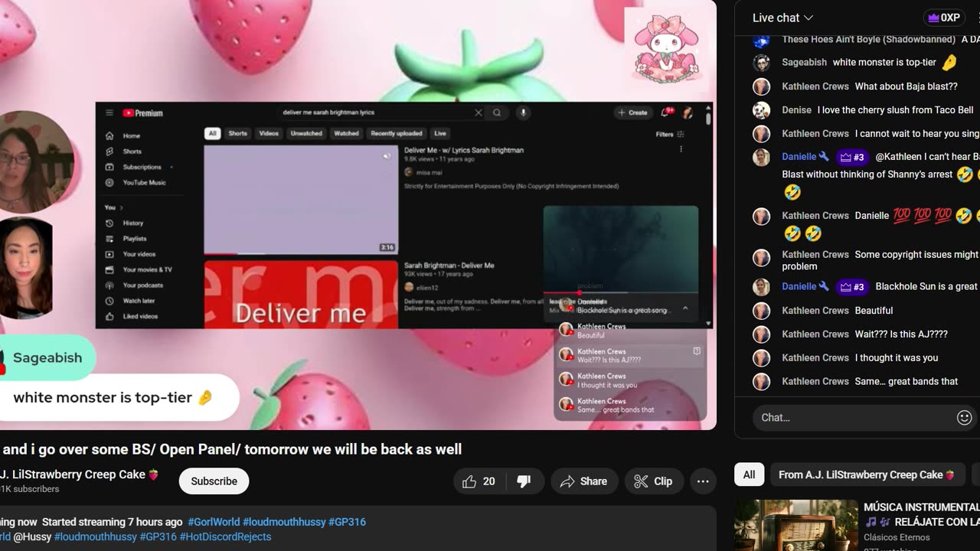This screenshot has height=551, width=980.
Task: Filter by From A.J. LilStrawberry Creep Cake chip
Action: 867,474
